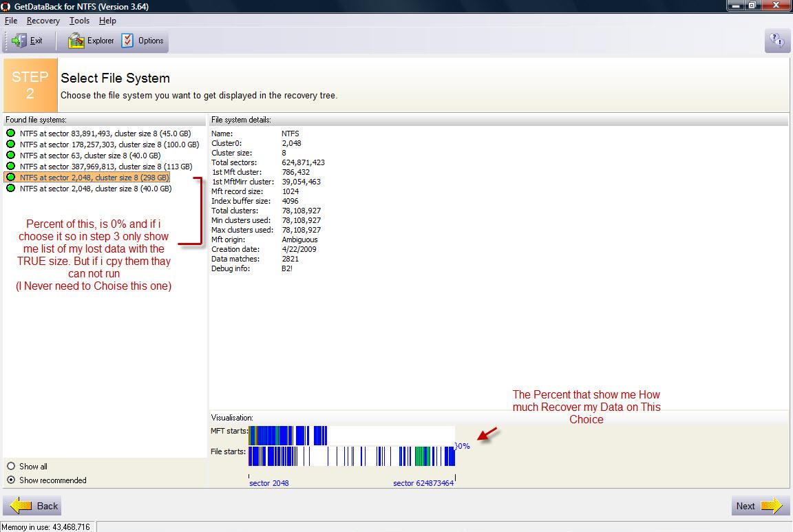Open Explorer via its basket icon

[x=76, y=41]
